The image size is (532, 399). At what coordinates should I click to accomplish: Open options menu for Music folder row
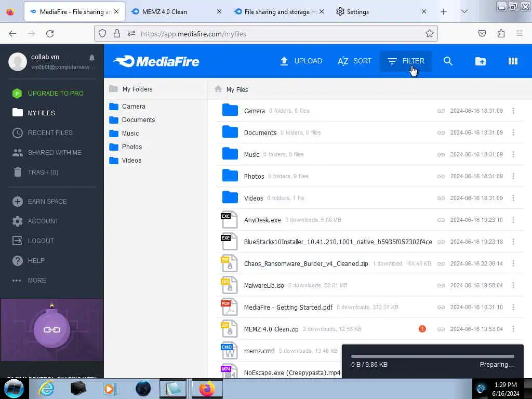(513, 154)
